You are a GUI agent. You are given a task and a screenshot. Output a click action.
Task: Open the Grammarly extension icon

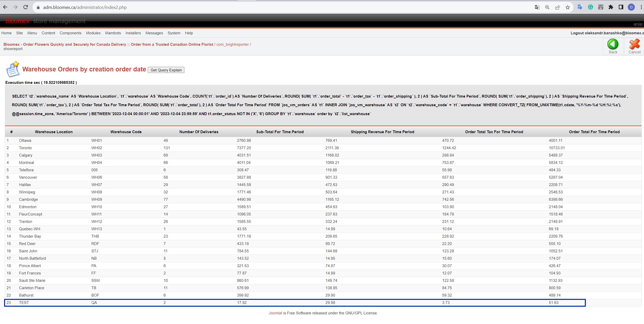(x=590, y=7)
